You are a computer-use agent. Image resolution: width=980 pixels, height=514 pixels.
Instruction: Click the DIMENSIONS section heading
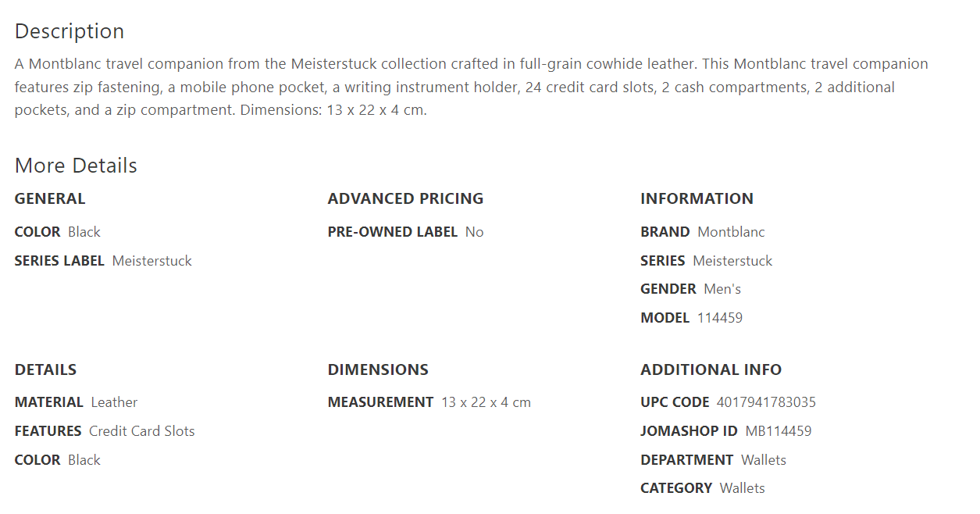(x=378, y=369)
